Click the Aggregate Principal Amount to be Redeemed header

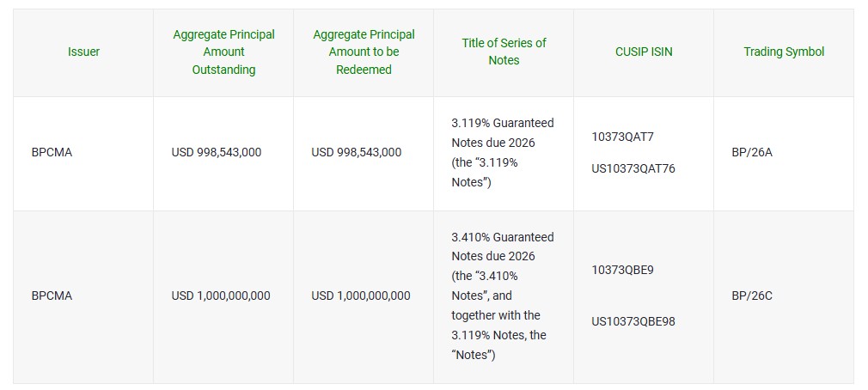click(364, 52)
